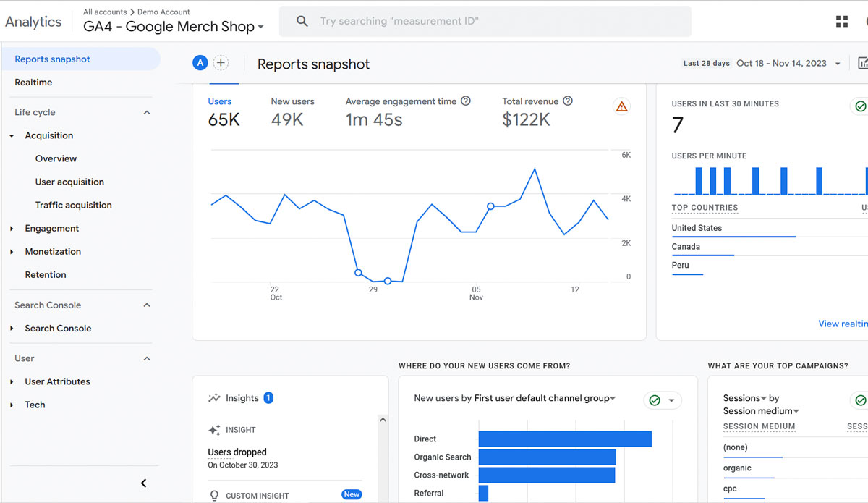The width and height of the screenshot is (868, 503).
Task: Open the Google apps grid icon
Action: (x=842, y=22)
